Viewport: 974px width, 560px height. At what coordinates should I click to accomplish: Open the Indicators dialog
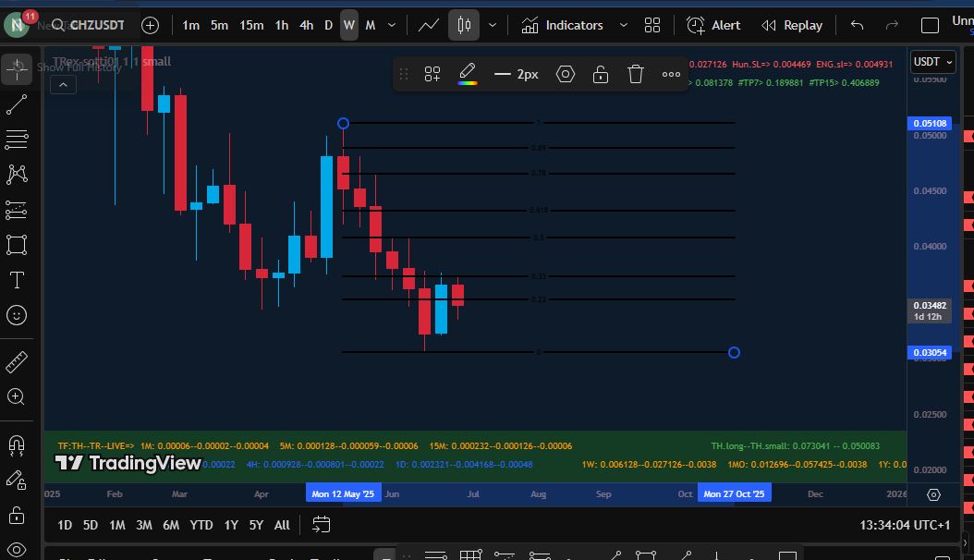[562, 26]
